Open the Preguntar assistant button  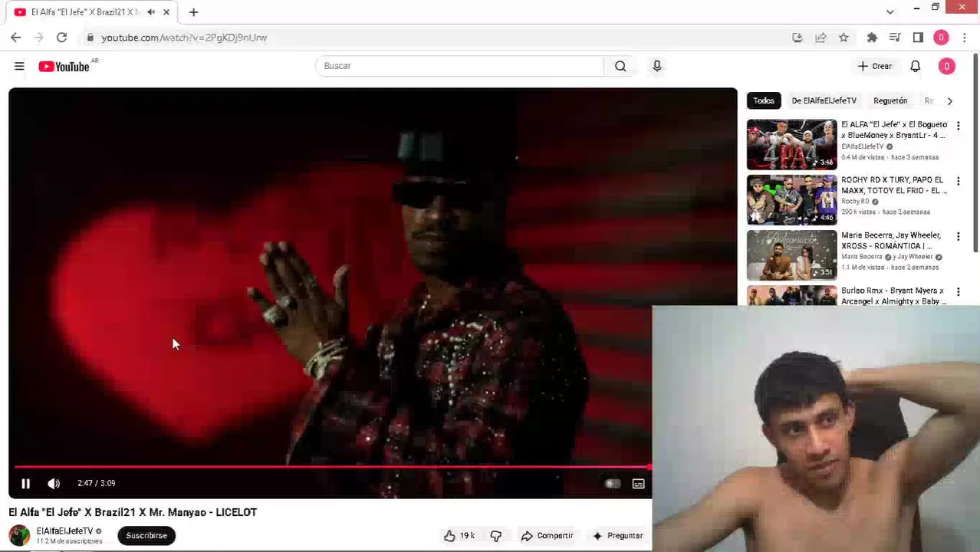coord(618,536)
